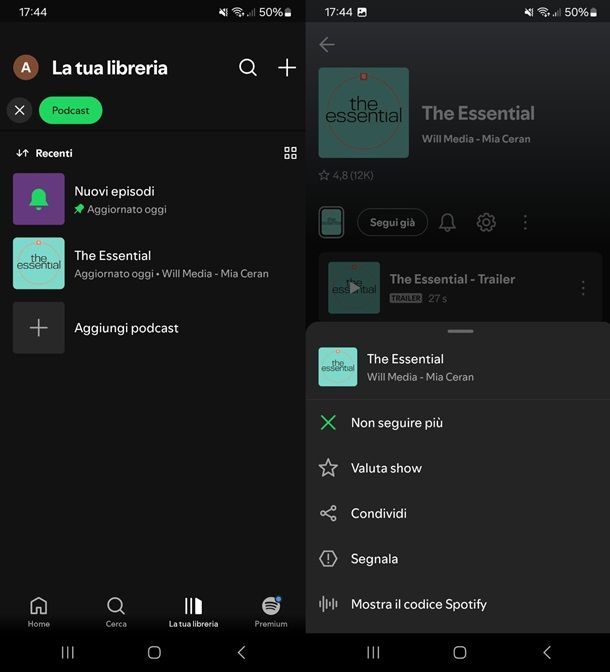Tap the star icon beside Valuta show
610x672 pixels.
point(328,468)
